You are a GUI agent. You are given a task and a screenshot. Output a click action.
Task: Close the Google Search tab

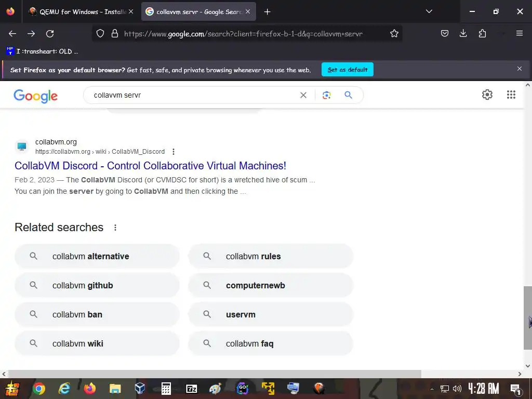click(248, 11)
